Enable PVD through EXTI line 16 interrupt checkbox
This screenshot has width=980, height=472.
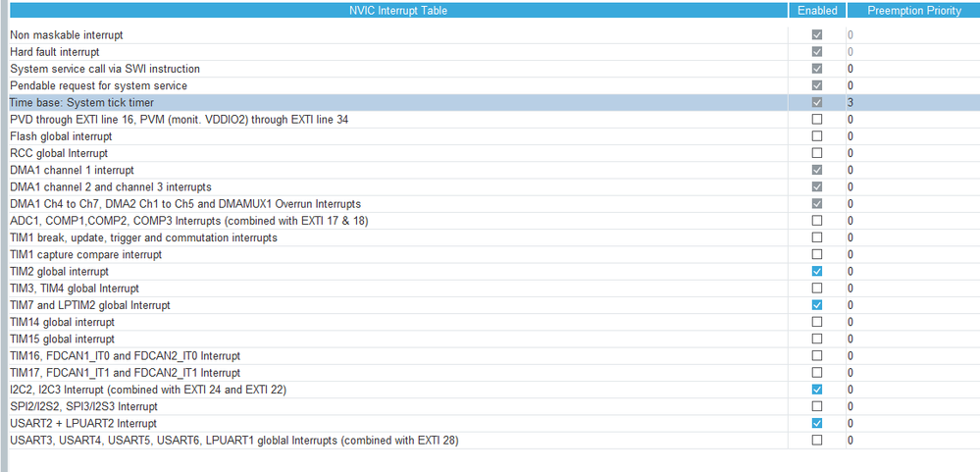[817, 120]
